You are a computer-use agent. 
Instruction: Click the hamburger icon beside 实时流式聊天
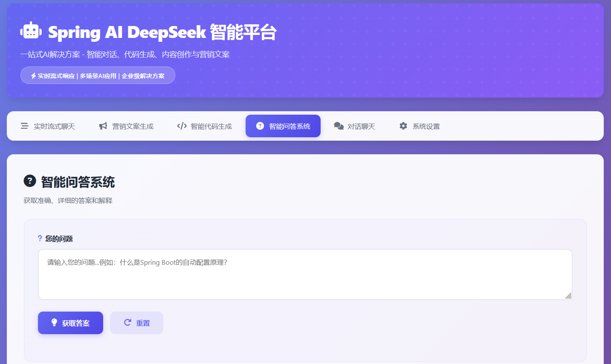pyautogui.click(x=25, y=126)
